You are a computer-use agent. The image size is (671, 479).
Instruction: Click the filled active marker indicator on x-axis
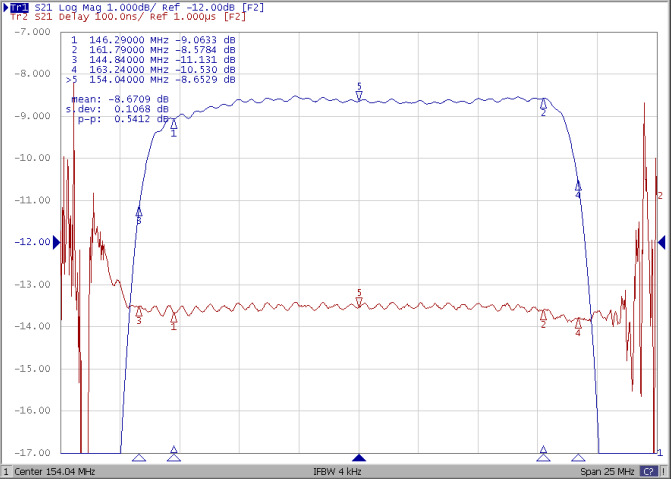(x=359, y=457)
